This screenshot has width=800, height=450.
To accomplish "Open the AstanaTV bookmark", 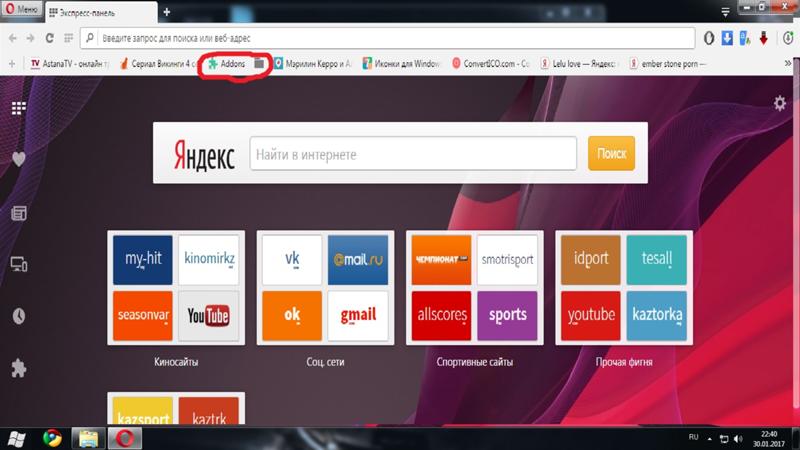I will (69, 64).
